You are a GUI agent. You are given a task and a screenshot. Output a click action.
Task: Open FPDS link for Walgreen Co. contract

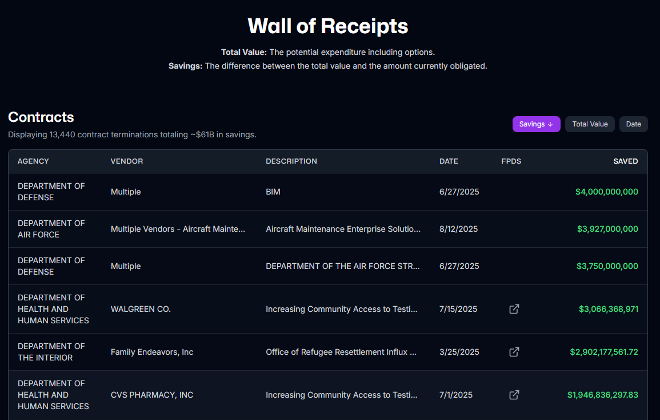[x=514, y=309]
